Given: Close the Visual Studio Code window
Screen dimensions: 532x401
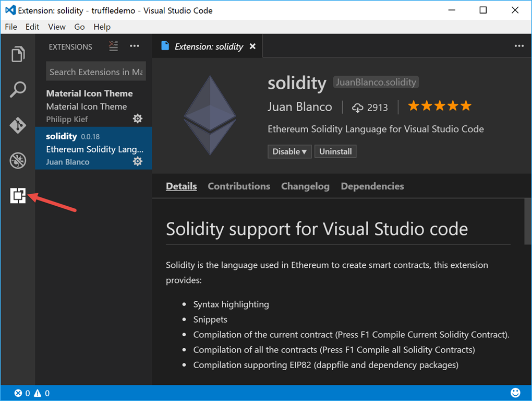Looking at the screenshot, I should (x=515, y=10).
